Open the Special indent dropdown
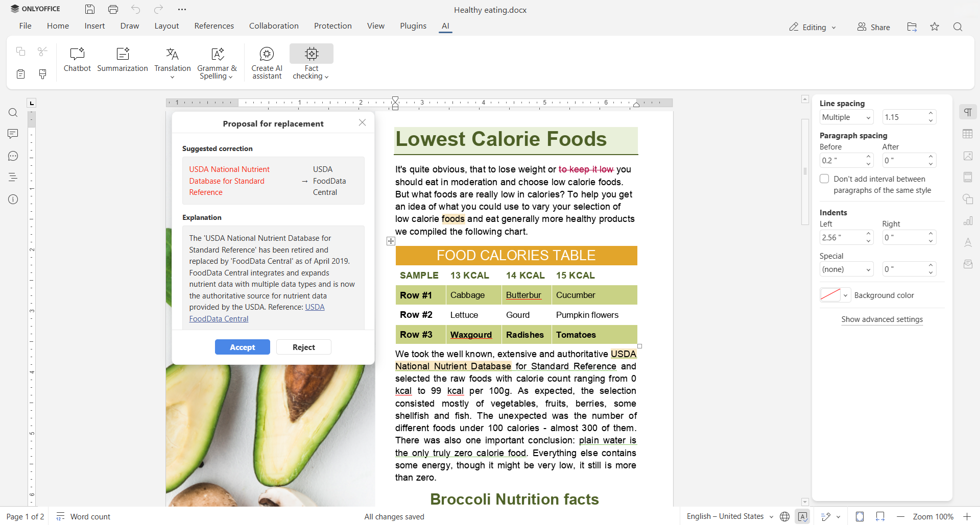The image size is (980, 525). (x=846, y=269)
